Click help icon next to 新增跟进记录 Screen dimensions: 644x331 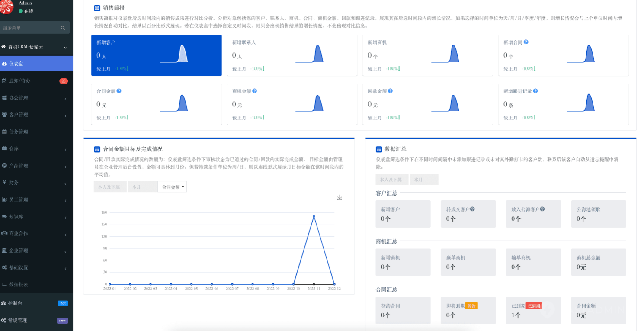pyautogui.click(x=535, y=91)
